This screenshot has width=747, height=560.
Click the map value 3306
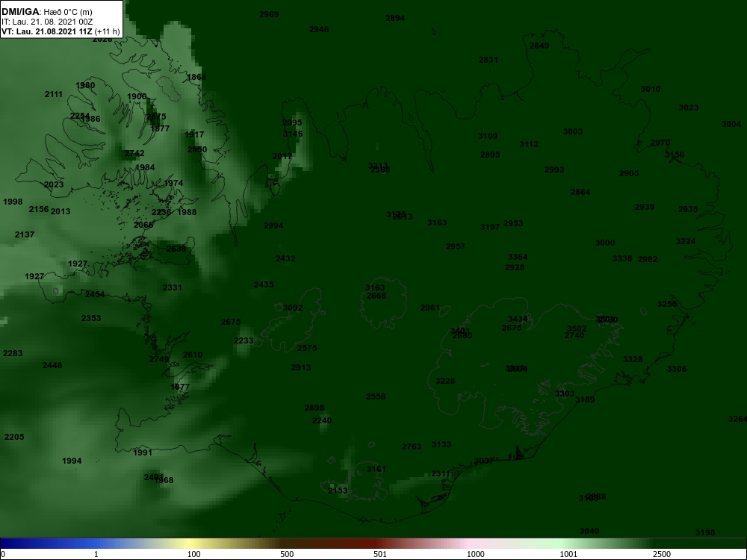[x=677, y=369]
